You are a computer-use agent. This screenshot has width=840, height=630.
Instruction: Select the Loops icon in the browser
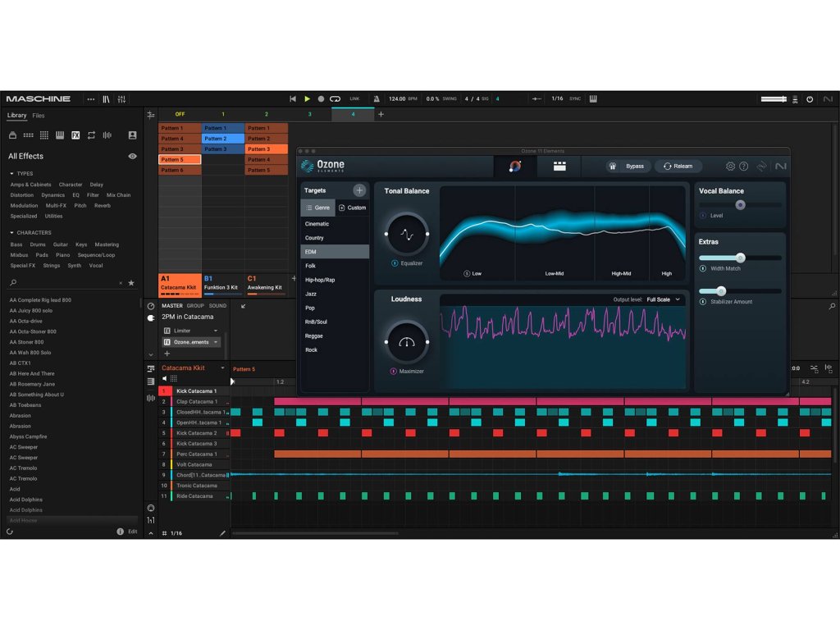(92, 135)
